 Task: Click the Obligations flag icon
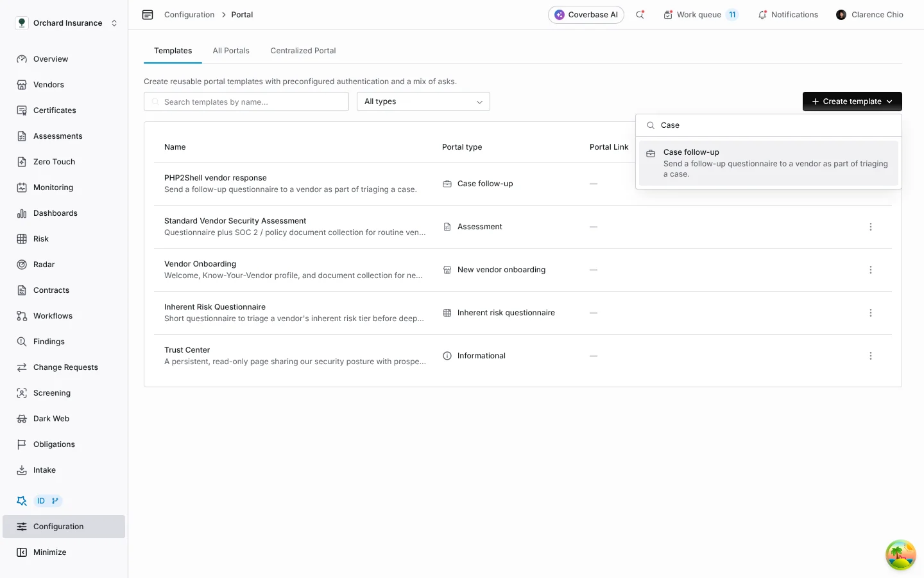pyautogui.click(x=22, y=444)
